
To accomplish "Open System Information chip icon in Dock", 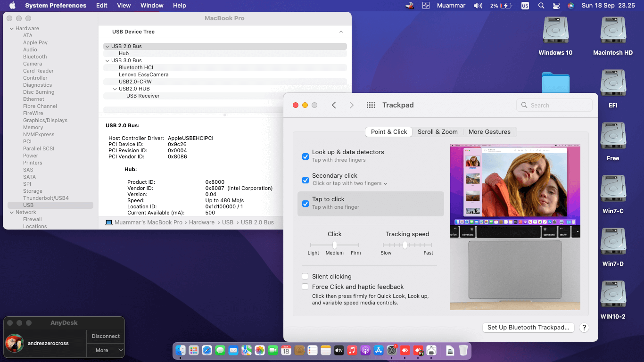I will [x=431, y=350].
